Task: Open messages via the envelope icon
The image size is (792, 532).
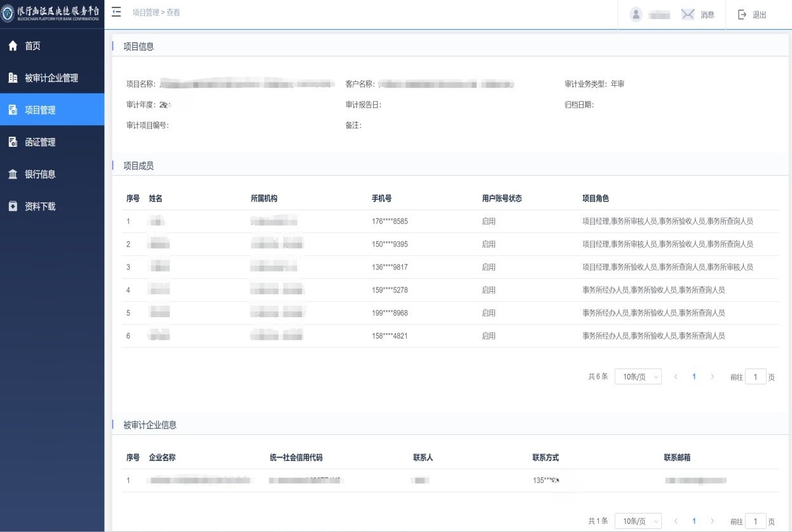Action: coord(688,15)
